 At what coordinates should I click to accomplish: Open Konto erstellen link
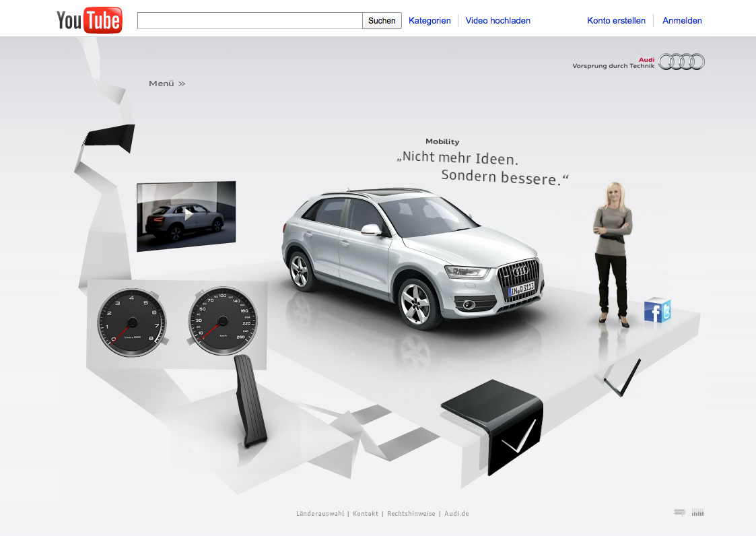pyautogui.click(x=616, y=21)
